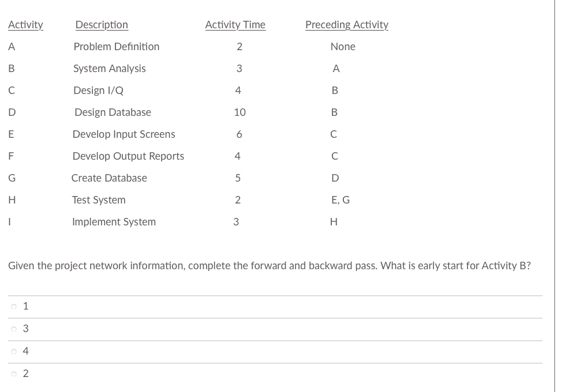
Task: Click the Implement System description
Action: tap(114, 221)
